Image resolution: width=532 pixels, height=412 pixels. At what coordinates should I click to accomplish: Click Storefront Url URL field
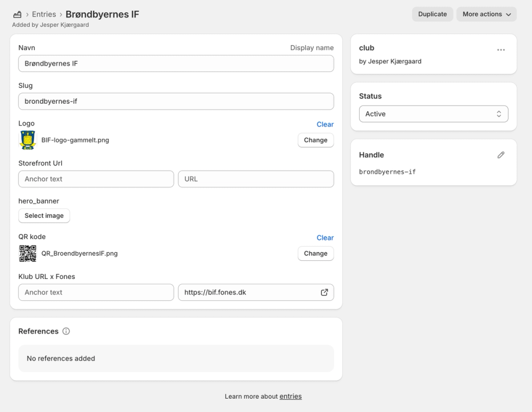256,179
